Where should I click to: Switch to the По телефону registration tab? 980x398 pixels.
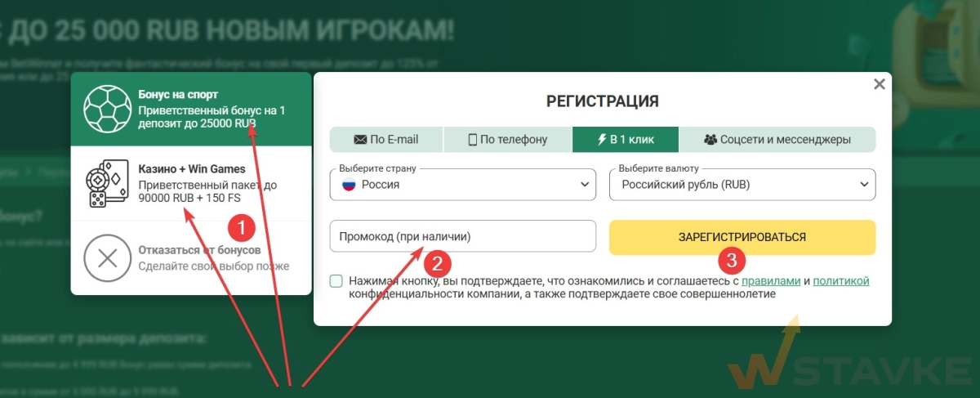507,140
